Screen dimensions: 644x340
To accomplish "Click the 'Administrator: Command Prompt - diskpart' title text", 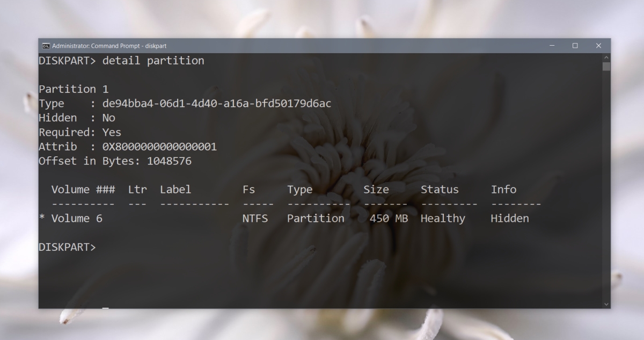I will pyautogui.click(x=109, y=46).
